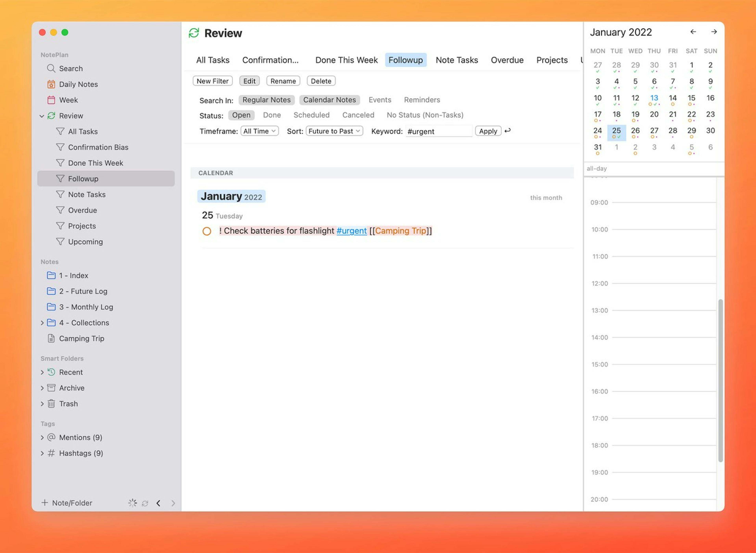Expand the Trash folder chevron

pyautogui.click(x=42, y=404)
